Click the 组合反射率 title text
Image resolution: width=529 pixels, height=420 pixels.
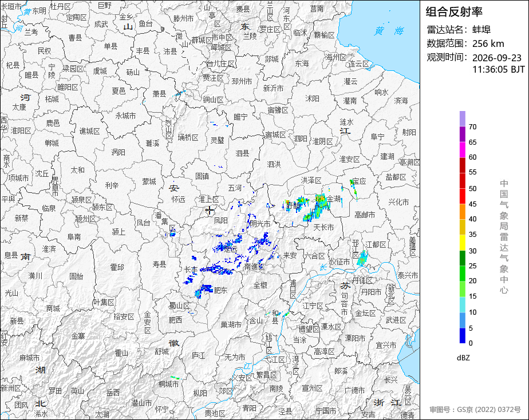coord(454,12)
